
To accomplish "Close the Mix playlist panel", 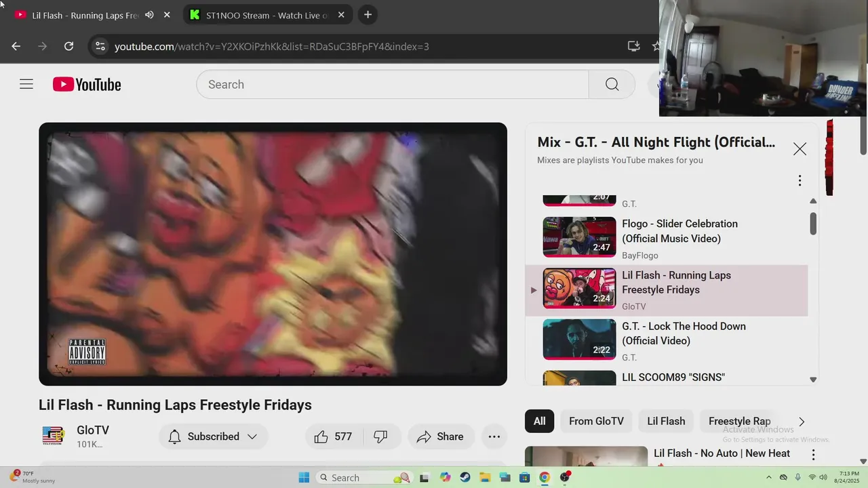I will 800,149.
